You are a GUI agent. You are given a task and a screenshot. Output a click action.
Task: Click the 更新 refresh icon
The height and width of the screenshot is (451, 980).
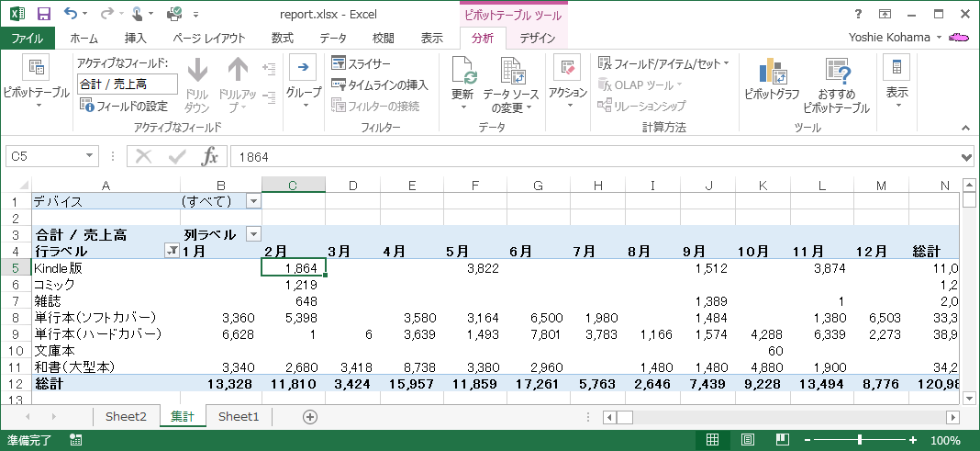pos(462,70)
